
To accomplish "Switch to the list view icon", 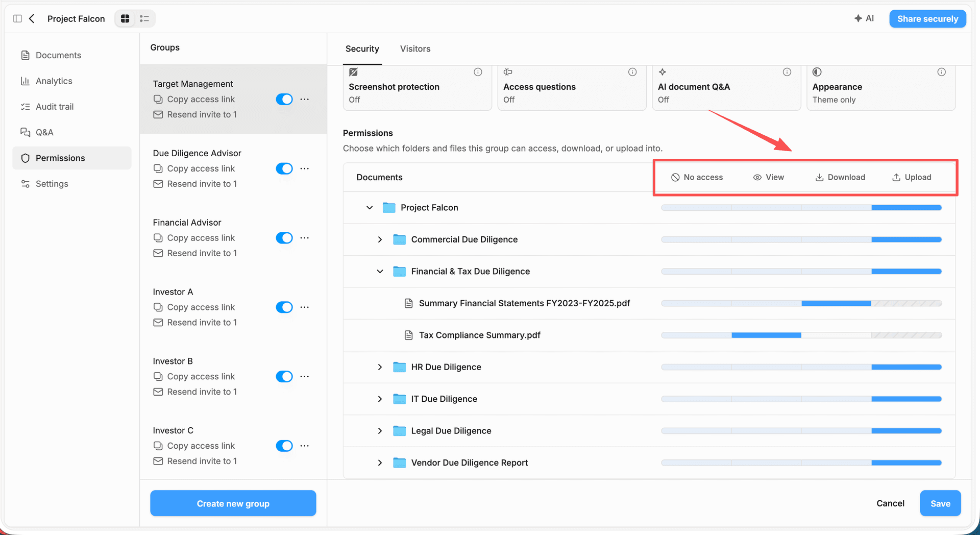I will (x=144, y=19).
